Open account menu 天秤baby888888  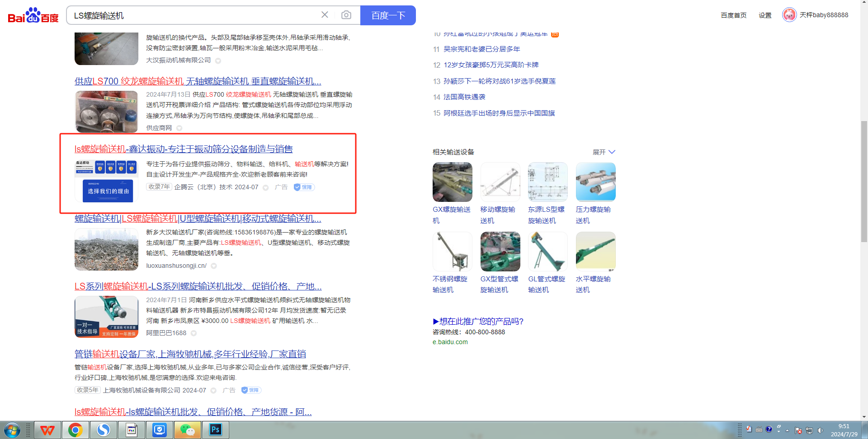pyautogui.click(x=824, y=15)
